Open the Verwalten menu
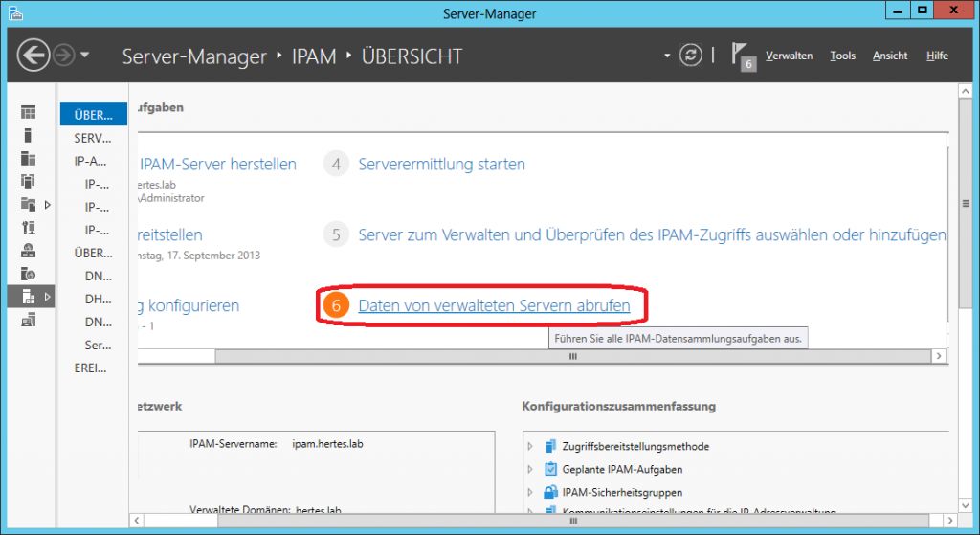The image size is (980, 535). click(x=789, y=56)
